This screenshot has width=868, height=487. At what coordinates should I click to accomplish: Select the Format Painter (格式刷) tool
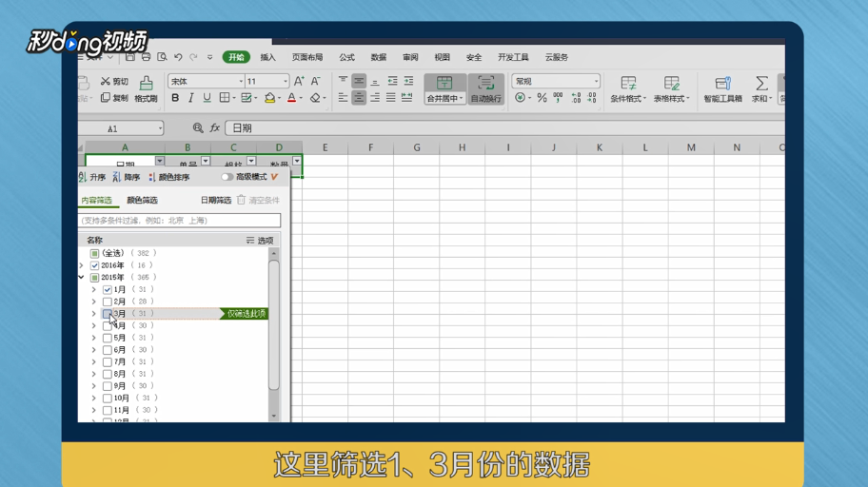(147, 89)
